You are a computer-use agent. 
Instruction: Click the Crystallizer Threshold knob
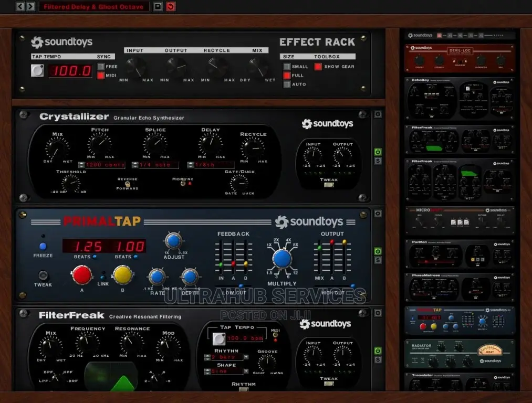coord(71,183)
